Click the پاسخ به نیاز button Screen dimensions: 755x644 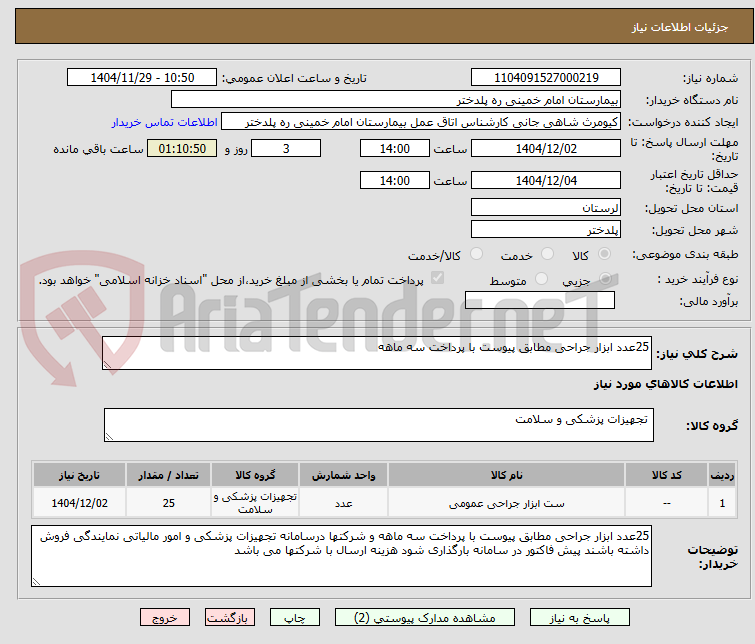580,618
